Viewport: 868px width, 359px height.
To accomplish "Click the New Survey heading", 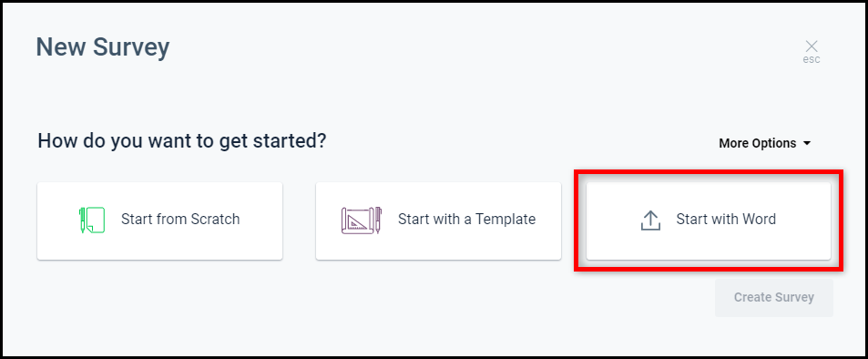I will click(x=103, y=47).
